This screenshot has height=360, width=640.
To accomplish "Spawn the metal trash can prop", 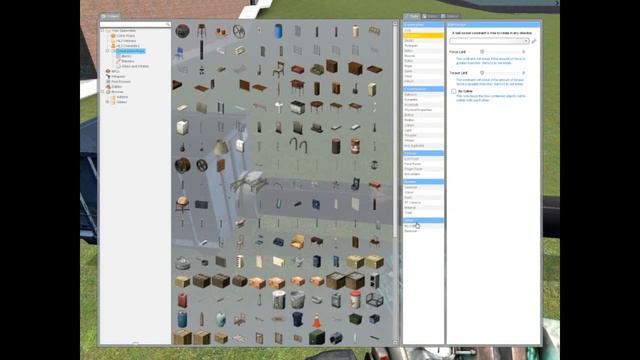I will coord(298,300).
